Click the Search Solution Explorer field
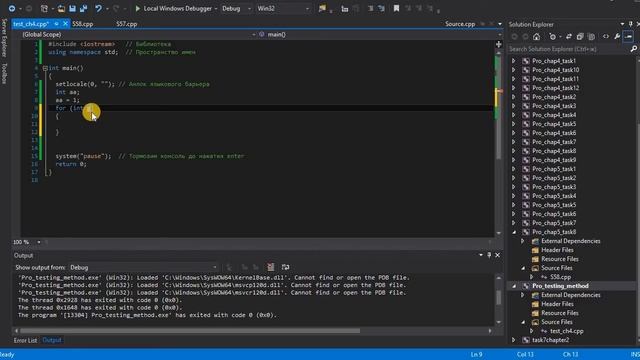This screenshot has width=640, height=360. pos(569,49)
